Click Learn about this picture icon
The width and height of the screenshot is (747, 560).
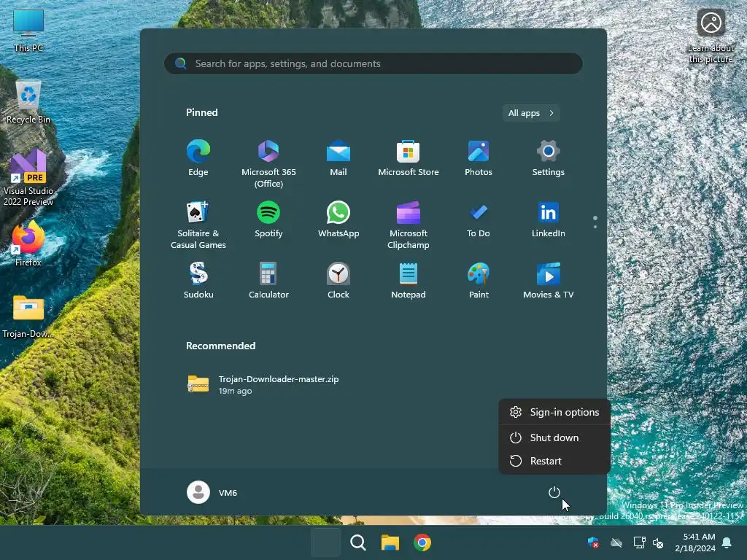pyautogui.click(x=711, y=36)
